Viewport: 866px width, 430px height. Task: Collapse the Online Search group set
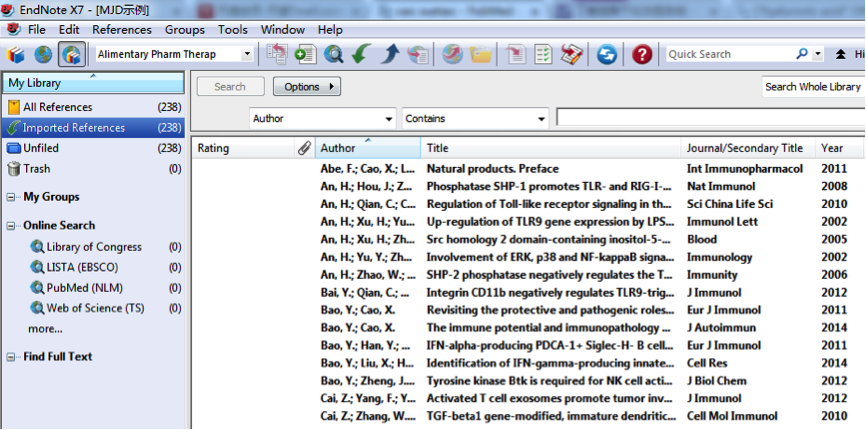click(11, 226)
